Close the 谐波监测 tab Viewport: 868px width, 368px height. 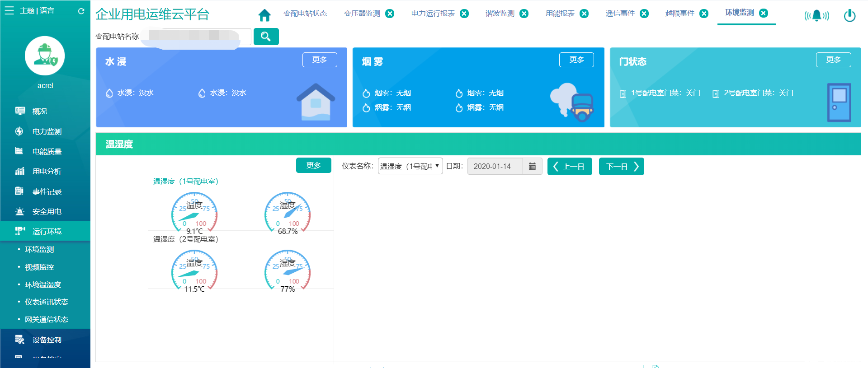pyautogui.click(x=524, y=14)
